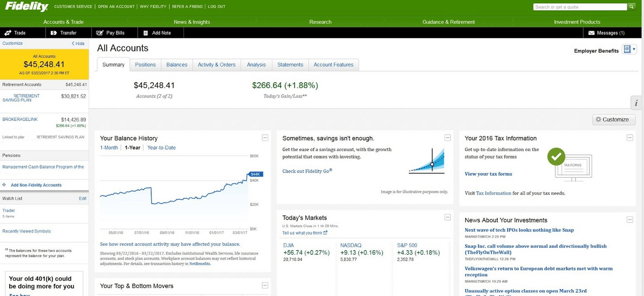This screenshot has height=296, width=644.
Task: Select Year-to-Date balance history range
Action: click(162, 148)
